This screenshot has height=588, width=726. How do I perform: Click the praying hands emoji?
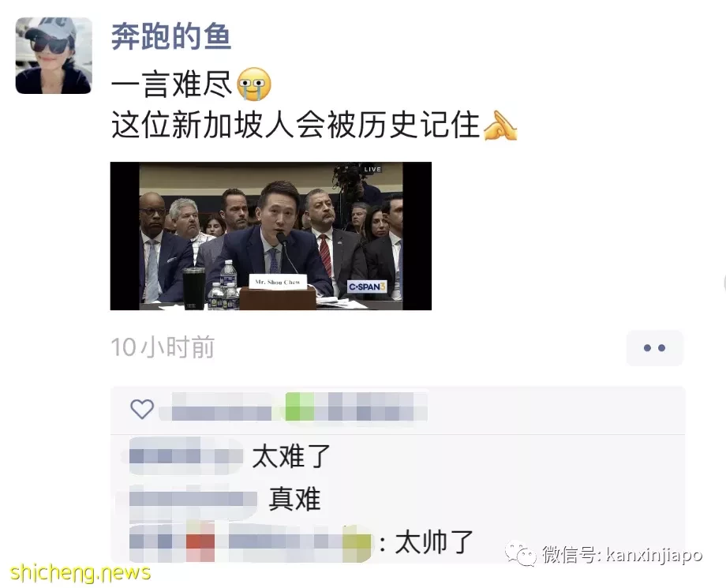(500, 125)
